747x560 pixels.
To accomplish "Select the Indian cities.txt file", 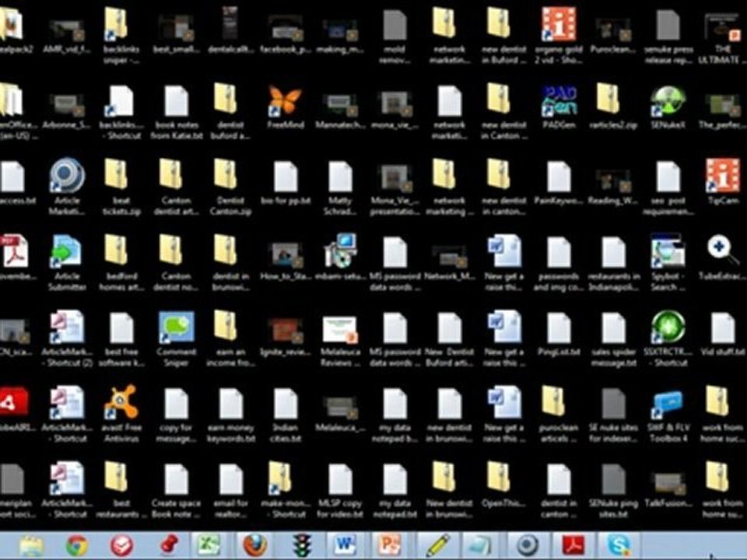I will (x=285, y=414).
